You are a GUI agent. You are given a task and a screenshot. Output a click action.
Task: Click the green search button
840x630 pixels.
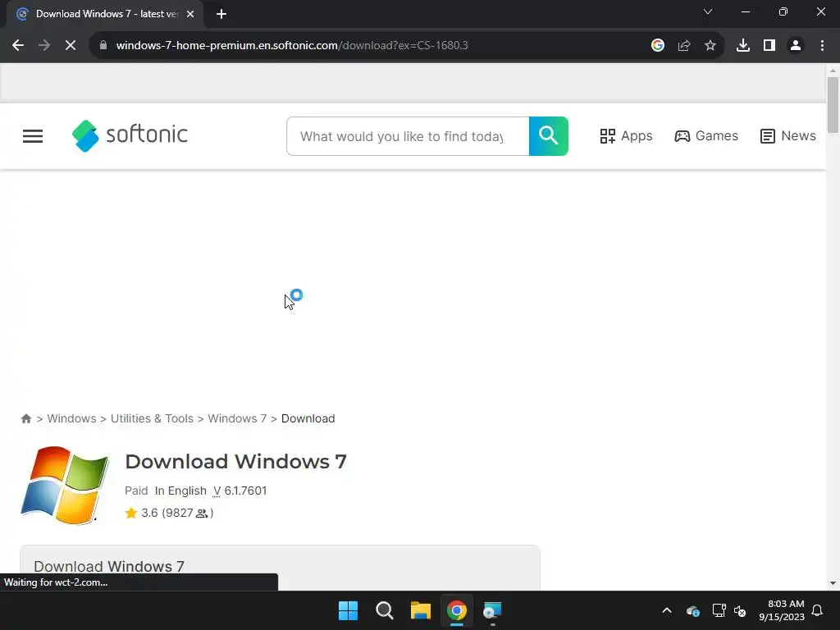(x=549, y=136)
